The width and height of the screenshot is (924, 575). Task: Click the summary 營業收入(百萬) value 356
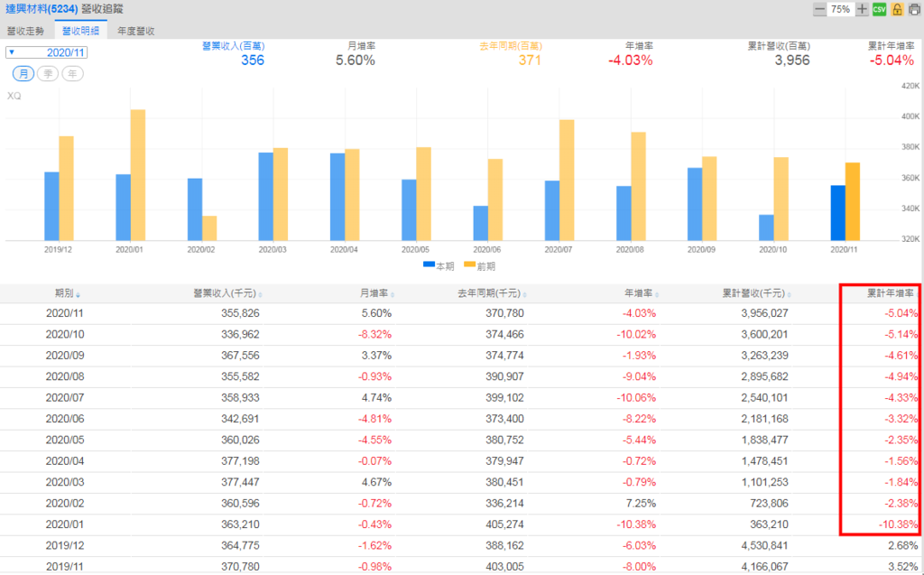253,60
